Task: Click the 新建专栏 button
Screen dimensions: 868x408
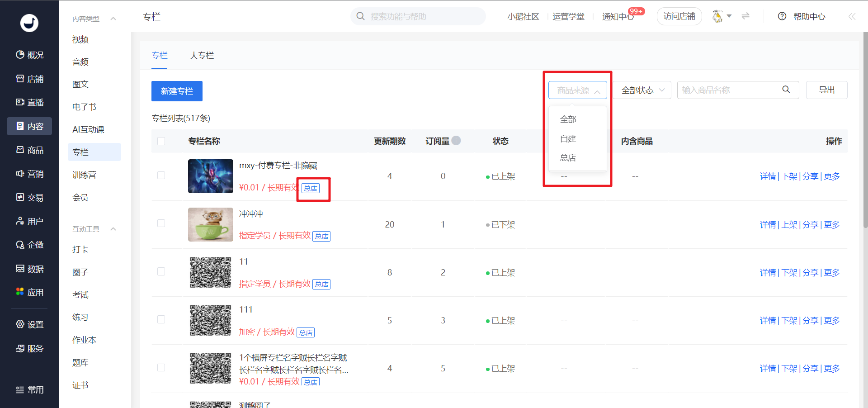Action: click(x=177, y=91)
